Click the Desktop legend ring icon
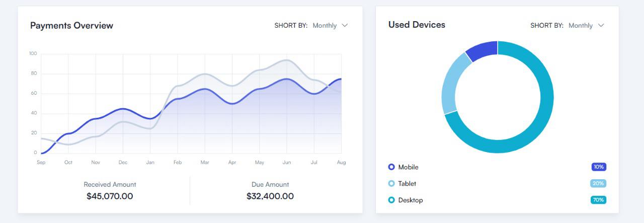This screenshot has height=223, width=644. 391,200
